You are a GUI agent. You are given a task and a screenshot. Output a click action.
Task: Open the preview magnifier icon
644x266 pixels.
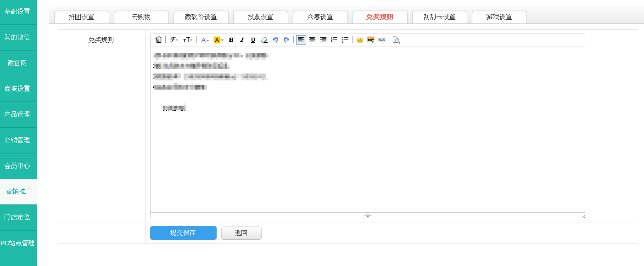(x=397, y=40)
